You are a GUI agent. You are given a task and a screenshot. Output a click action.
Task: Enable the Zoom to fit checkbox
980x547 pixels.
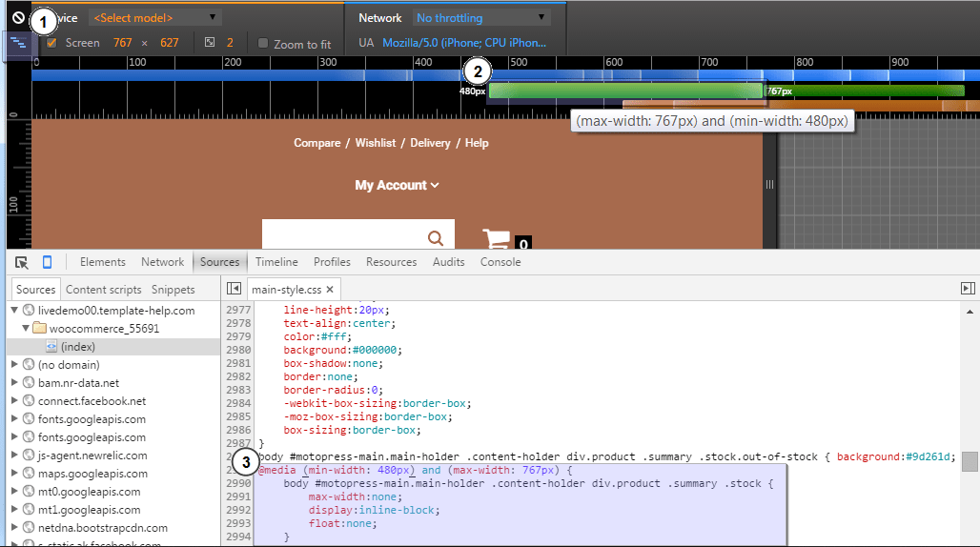[263, 43]
